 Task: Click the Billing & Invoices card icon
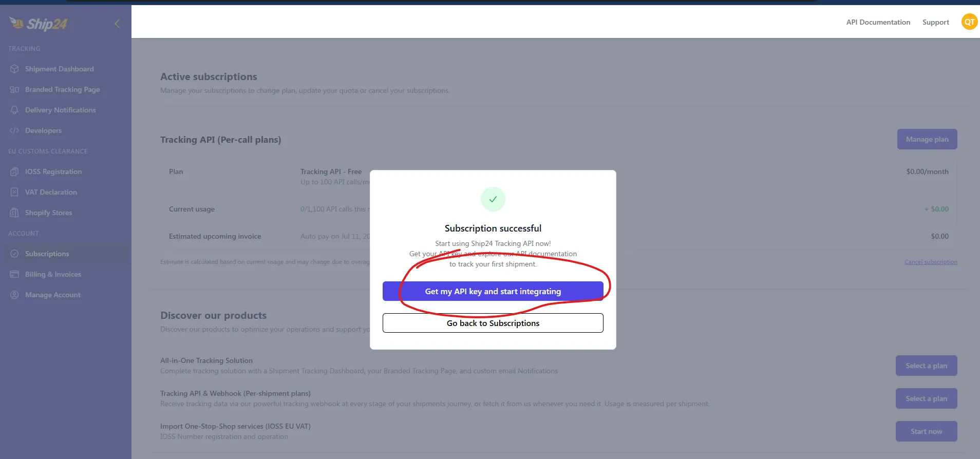tap(14, 274)
